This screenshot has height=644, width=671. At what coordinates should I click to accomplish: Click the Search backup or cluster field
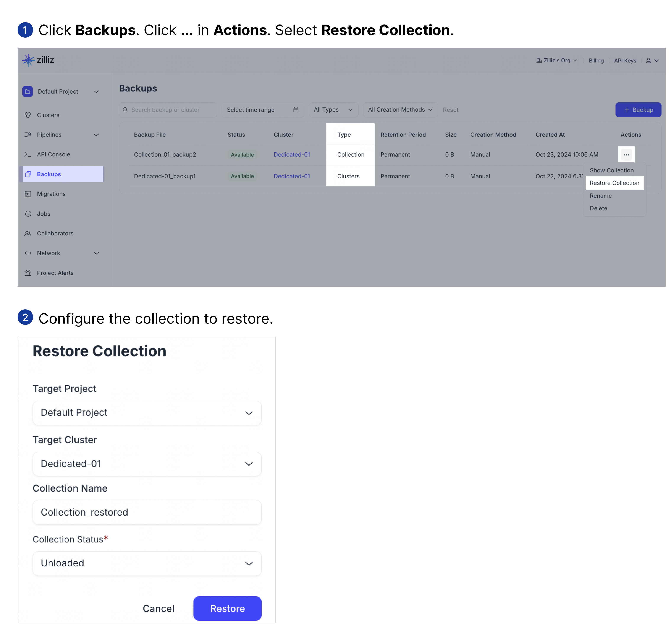click(168, 110)
